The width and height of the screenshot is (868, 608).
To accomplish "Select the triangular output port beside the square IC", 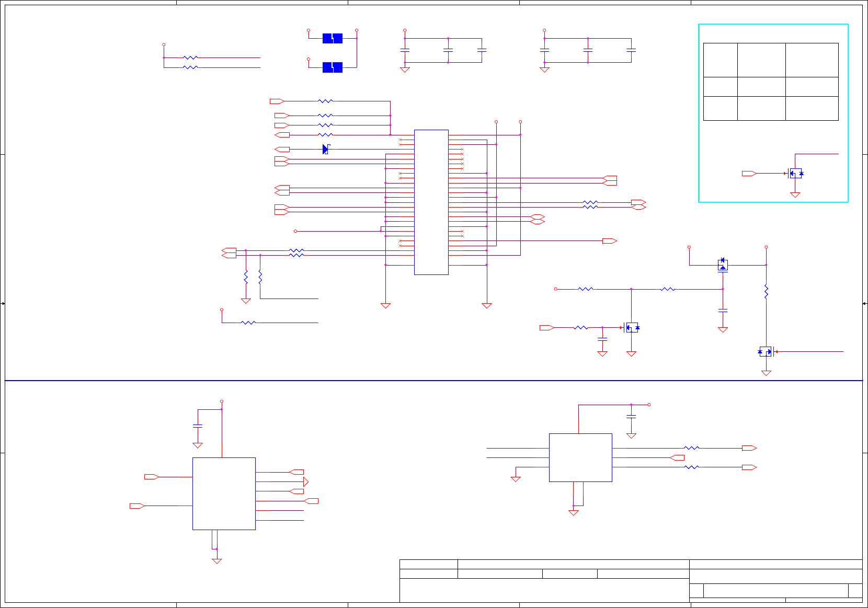I will 306,482.
